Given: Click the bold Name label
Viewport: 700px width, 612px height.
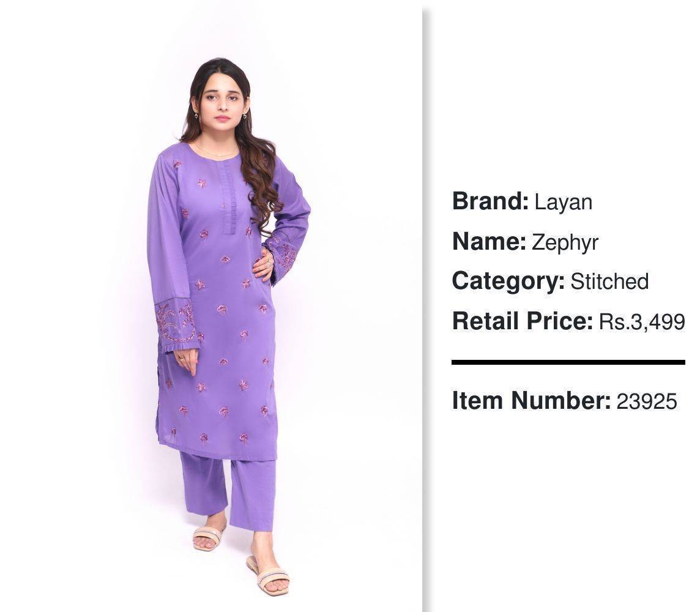Looking at the screenshot, I should [489, 242].
